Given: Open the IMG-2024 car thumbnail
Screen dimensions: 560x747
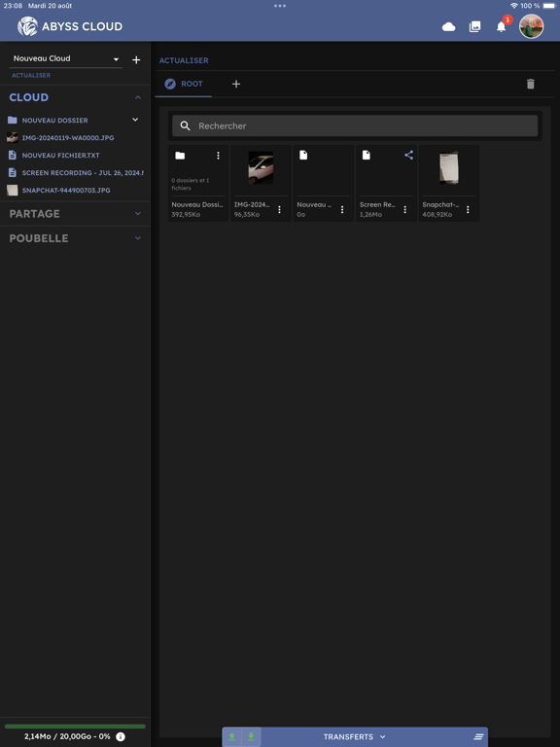Looking at the screenshot, I should (x=261, y=167).
